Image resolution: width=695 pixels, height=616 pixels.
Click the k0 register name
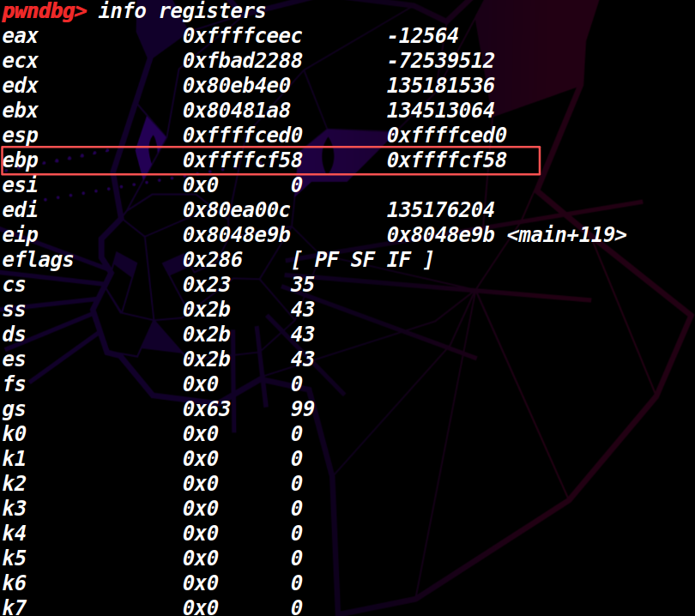coord(14,433)
